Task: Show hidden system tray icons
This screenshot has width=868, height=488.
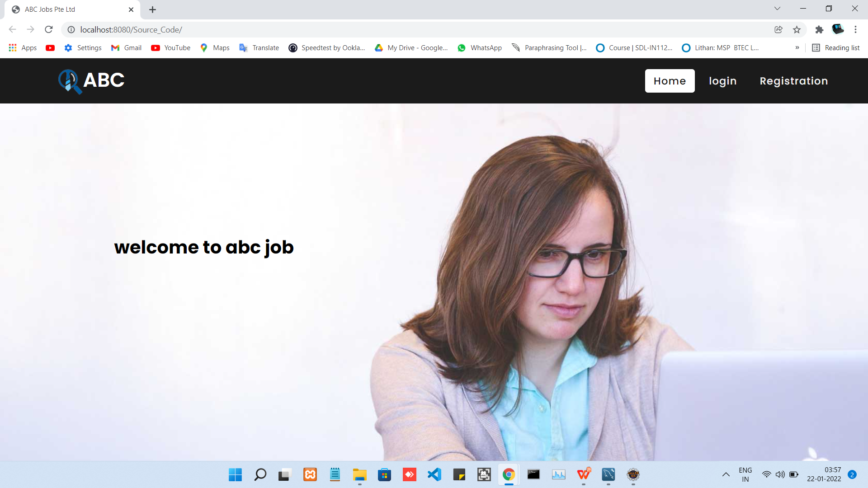Action: pyautogui.click(x=726, y=474)
